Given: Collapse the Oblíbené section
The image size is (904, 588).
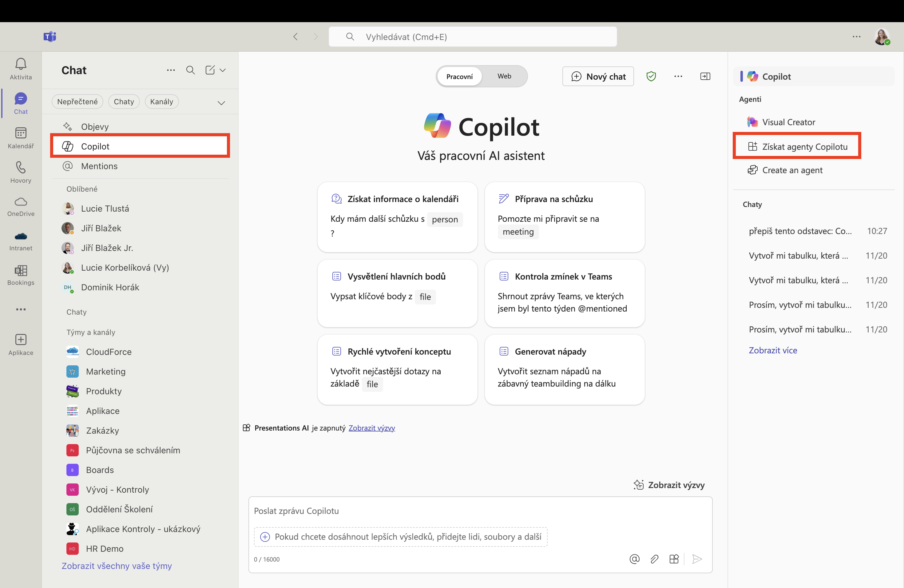Looking at the screenshot, I should pyautogui.click(x=82, y=189).
